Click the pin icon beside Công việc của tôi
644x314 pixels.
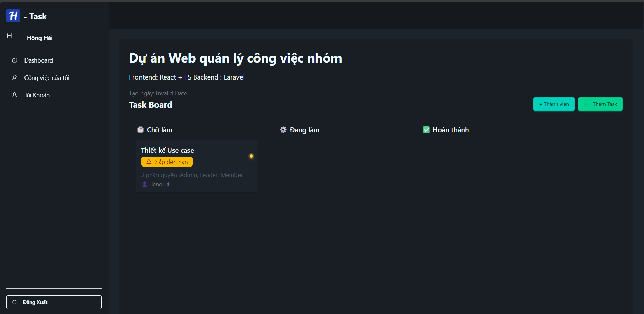tap(15, 78)
